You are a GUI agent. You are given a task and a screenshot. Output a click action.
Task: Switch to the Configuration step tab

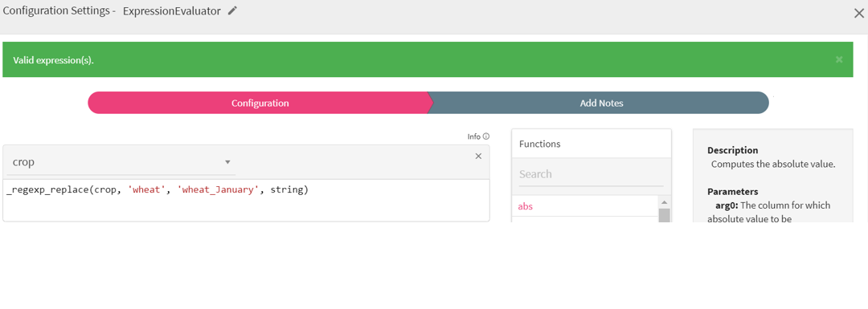[x=260, y=103]
